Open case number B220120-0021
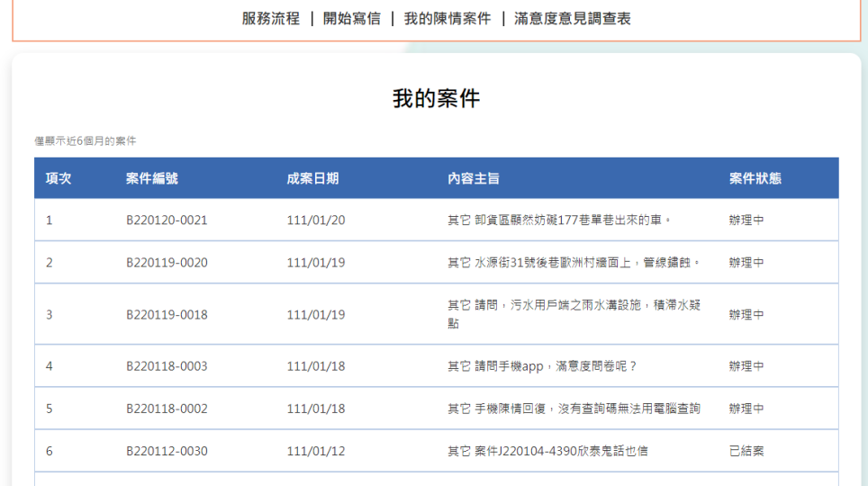This screenshot has height=486, width=868. [x=167, y=220]
